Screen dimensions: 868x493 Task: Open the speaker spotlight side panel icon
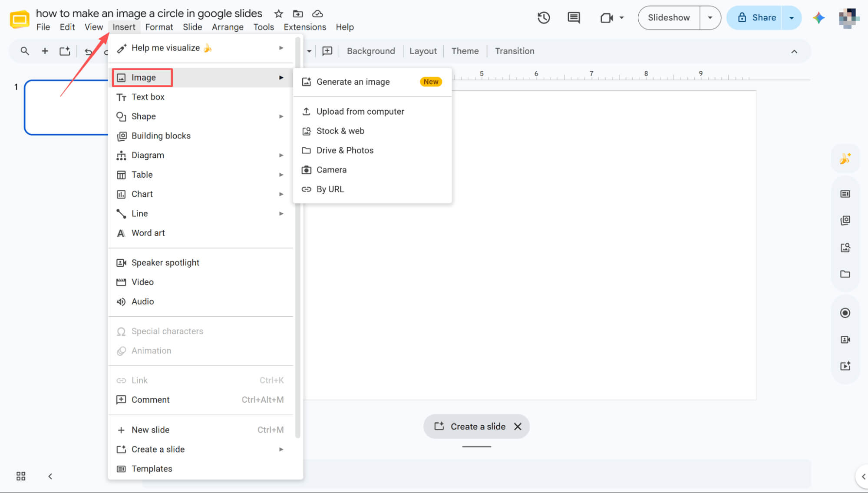[x=845, y=340]
